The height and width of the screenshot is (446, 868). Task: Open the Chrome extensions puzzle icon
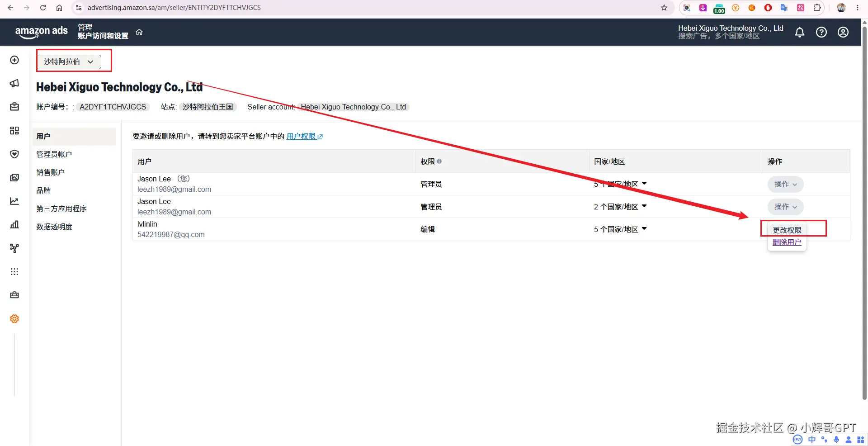pyautogui.click(x=817, y=8)
